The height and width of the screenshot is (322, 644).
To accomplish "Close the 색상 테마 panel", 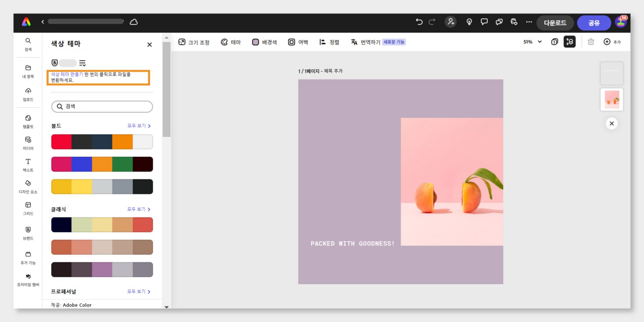I will 150,44.
